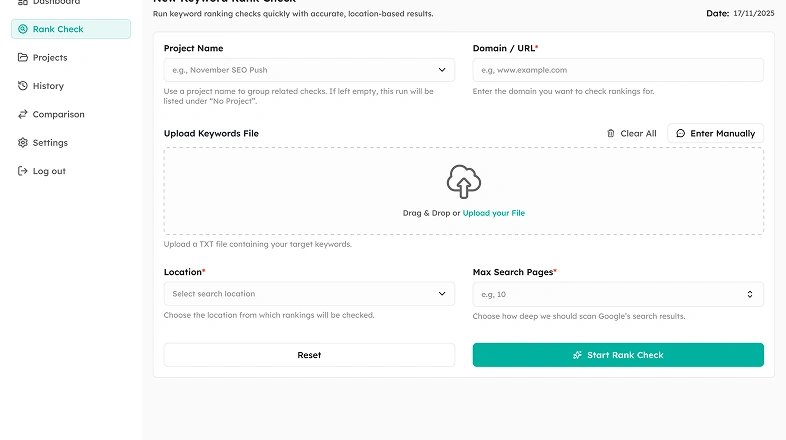Screen dimensions: 786x440
Task: Click the cloud upload icon
Action: 463,182
